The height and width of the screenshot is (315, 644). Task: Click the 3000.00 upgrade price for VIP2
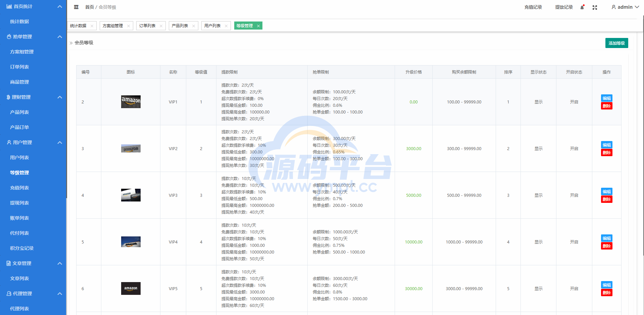(413, 149)
